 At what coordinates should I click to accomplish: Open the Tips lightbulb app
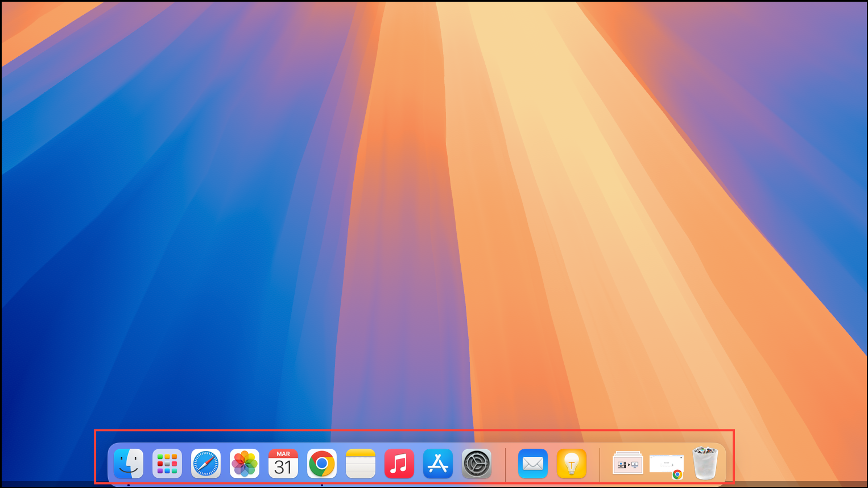(x=572, y=464)
